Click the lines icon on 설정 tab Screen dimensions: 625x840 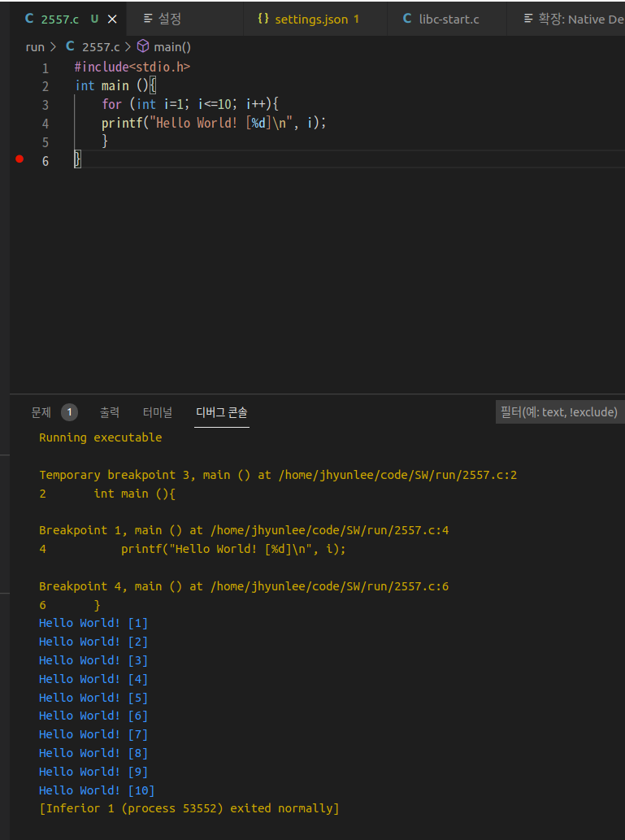tap(148, 20)
